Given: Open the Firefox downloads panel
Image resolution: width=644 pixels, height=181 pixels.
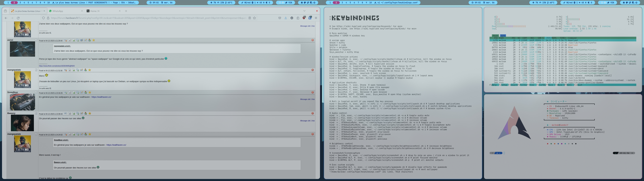Looking at the screenshot, I should pos(285,18).
